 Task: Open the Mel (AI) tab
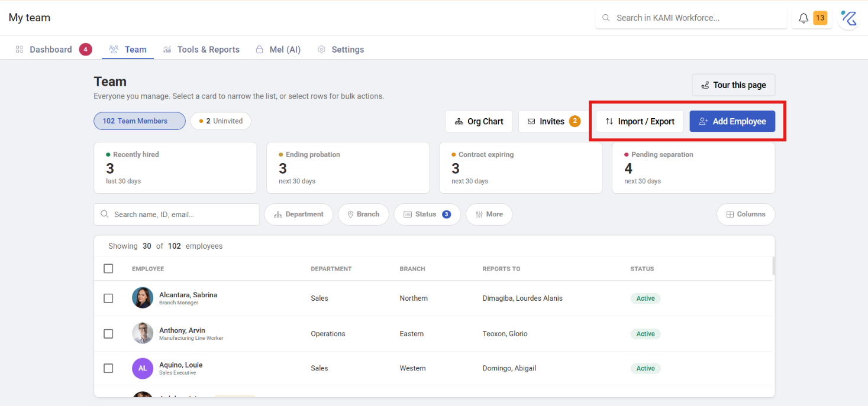(278, 50)
